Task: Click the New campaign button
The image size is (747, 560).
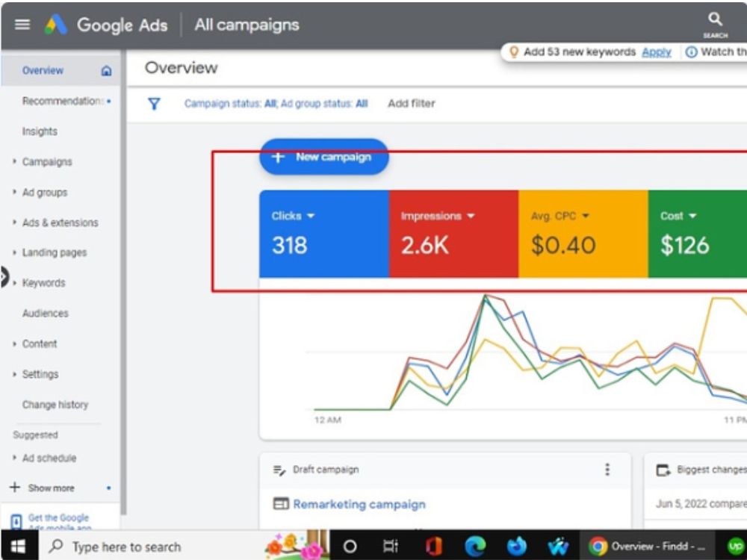Action: coord(324,157)
